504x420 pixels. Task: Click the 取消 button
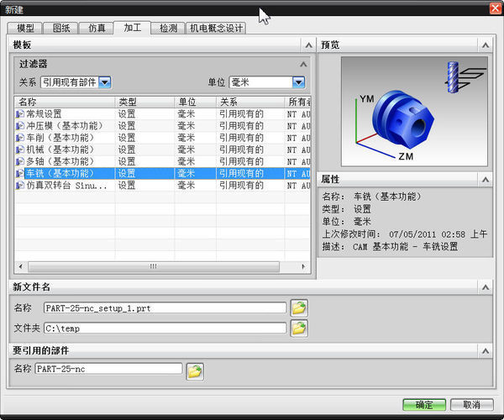click(x=471, y=405)
